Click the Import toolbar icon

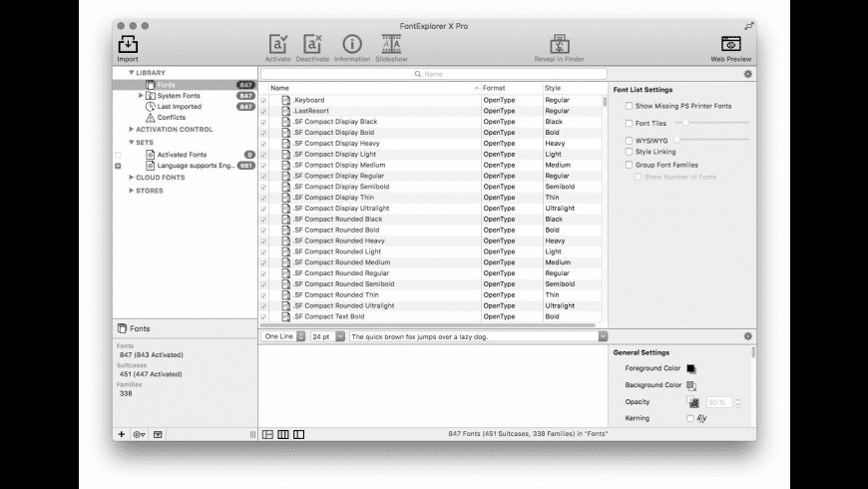pos(128,44)
